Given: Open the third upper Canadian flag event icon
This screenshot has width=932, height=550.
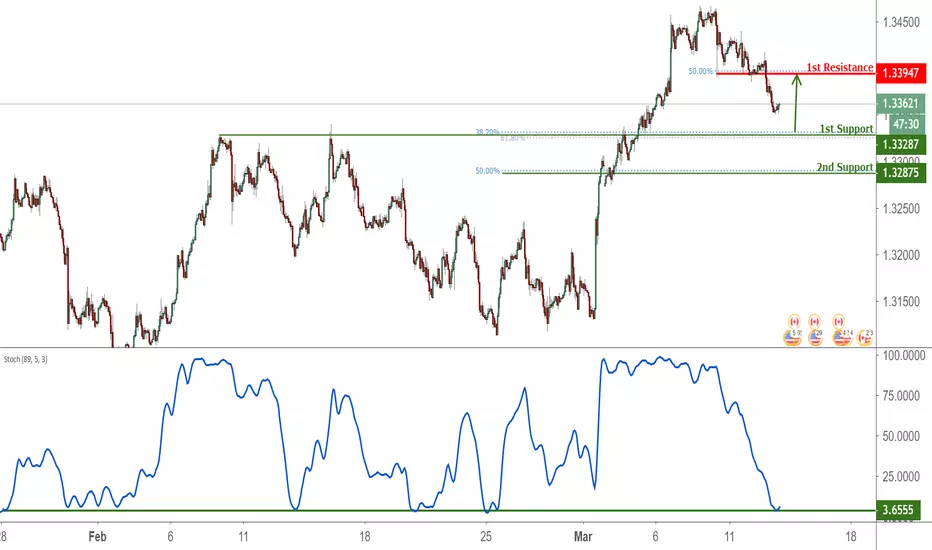Looking at the screenshot, I should pyautogui.click(x=838, y=322).
